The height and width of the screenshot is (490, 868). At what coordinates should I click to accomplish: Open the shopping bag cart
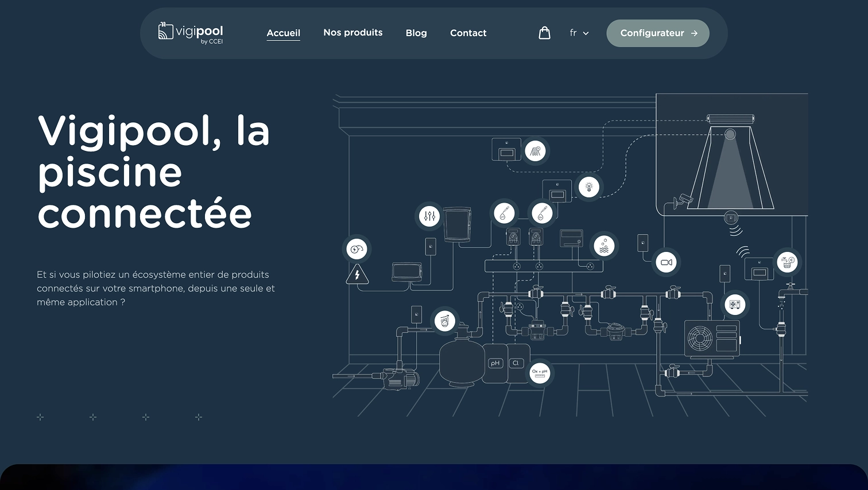tap(544, 33)
